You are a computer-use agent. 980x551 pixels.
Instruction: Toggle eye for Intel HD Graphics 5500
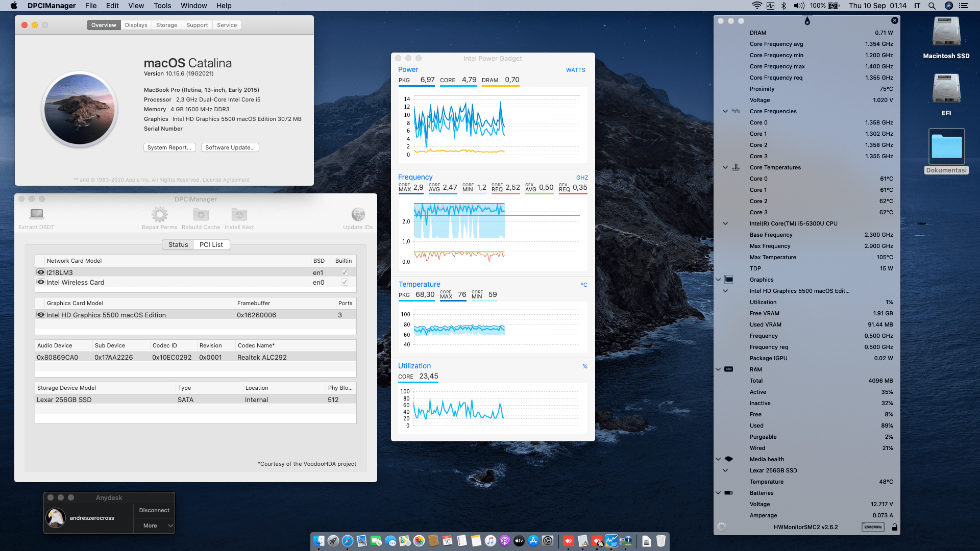(x=41, y=315)
